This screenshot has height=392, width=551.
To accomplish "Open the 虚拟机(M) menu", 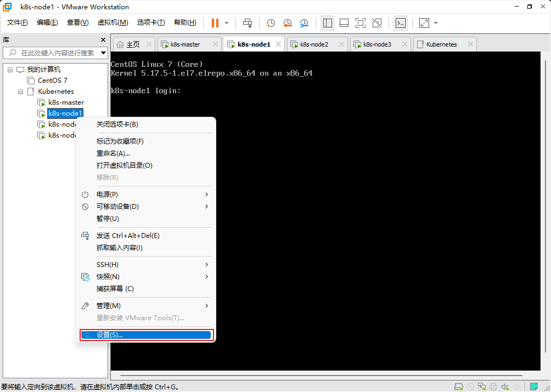I will coord(113,22).
